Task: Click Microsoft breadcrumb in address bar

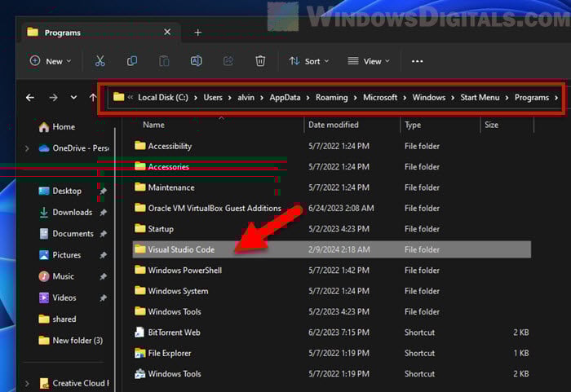Action: (x=380, y=98)
